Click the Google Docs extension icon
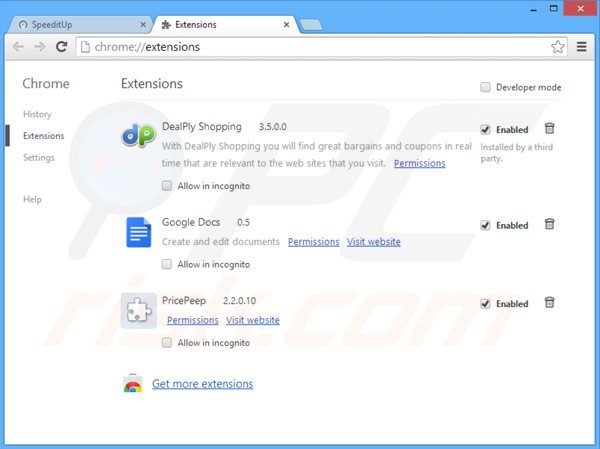The image size is (600, 449). pos(139,232)
